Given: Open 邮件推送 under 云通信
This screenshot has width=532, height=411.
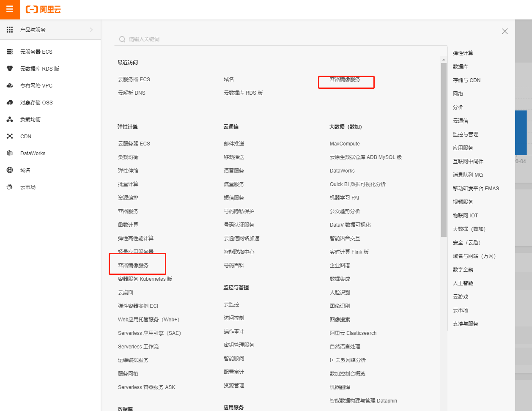Looking at the screenshot, I should 234,143.
